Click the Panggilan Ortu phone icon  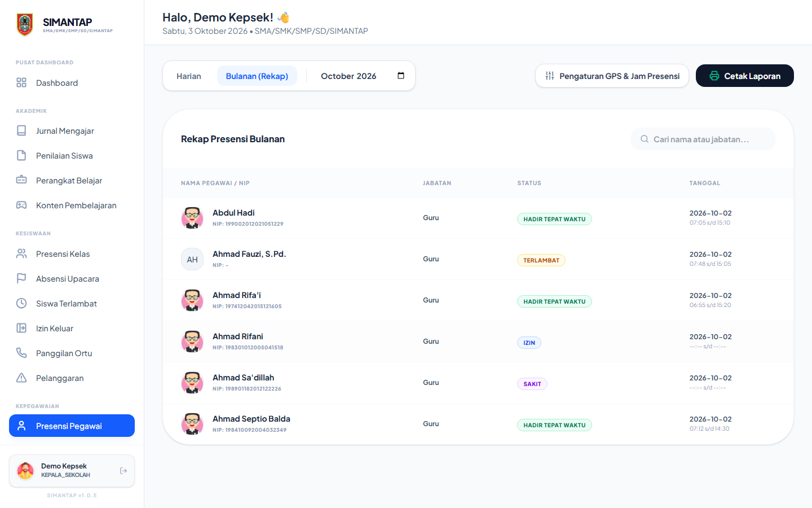click(x=21, y=353)
